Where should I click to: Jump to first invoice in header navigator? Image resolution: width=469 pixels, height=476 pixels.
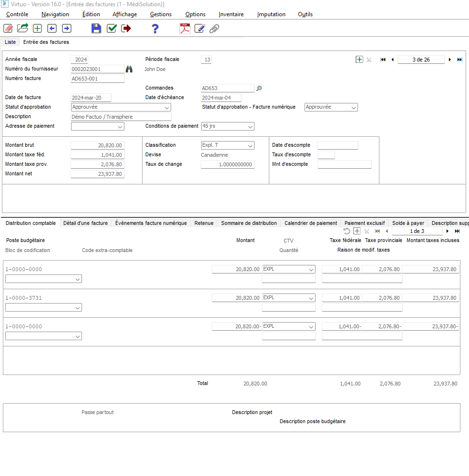point(383,60)
